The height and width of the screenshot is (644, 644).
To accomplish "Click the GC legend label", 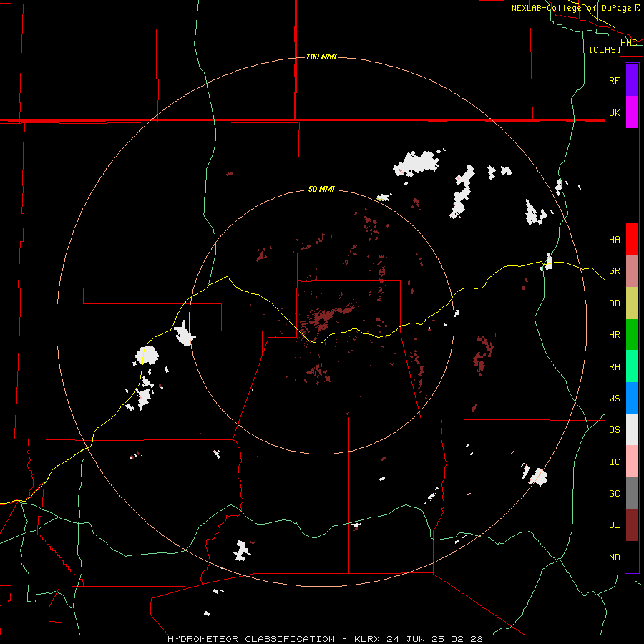I will tap(614, 493).
